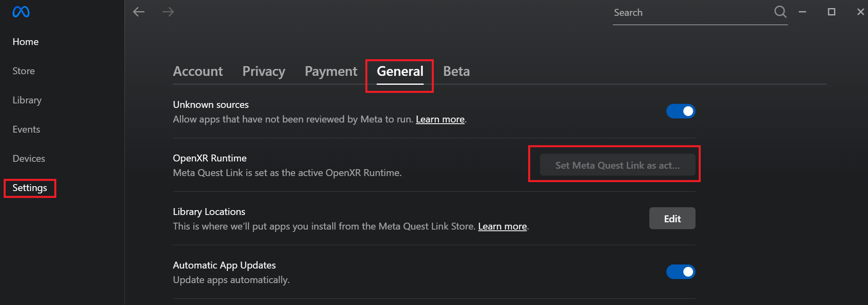Open the Home section
This screenshot has width=868, height=305.
pyautogui.click(x=26, y=41)
